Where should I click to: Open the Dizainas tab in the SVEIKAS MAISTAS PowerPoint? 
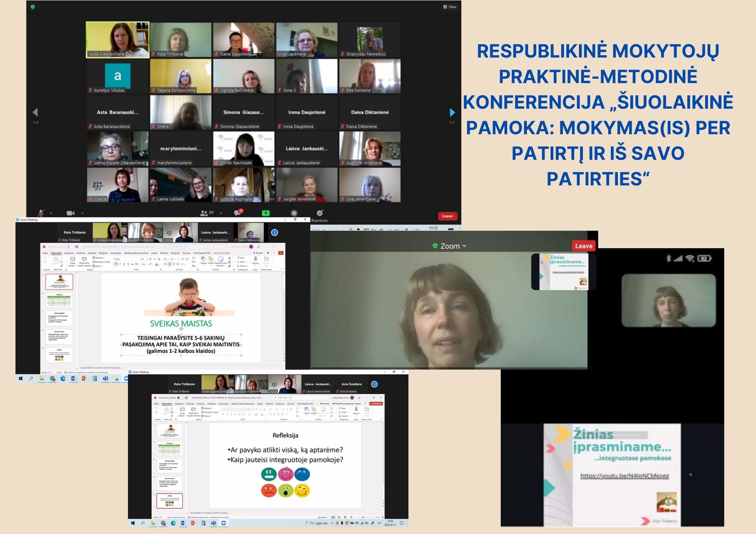pyautogui.click(x=92, y=253)
